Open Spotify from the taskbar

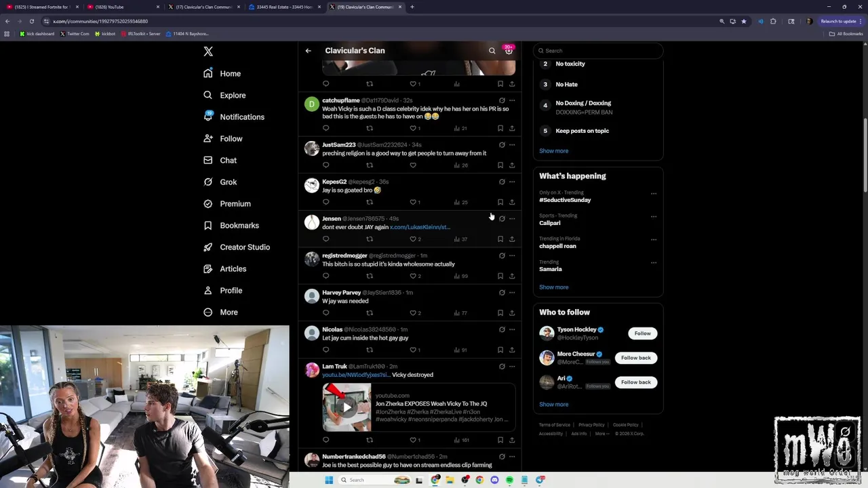click(509, 480)
